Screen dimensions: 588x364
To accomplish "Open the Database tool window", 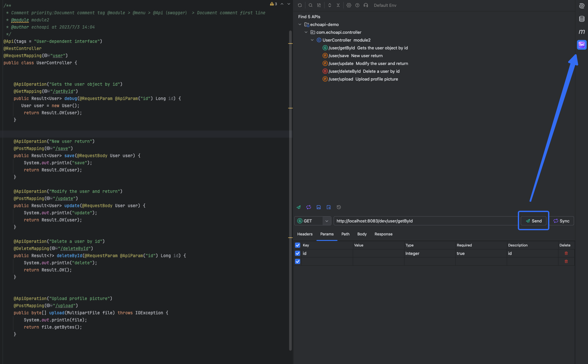I will tap(582, 19).
